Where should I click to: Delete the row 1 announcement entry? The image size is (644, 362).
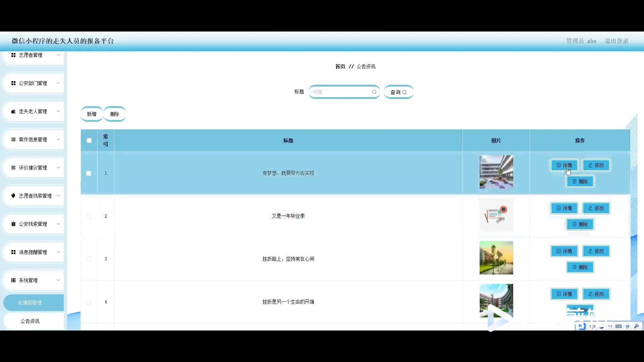pos(580,181)
